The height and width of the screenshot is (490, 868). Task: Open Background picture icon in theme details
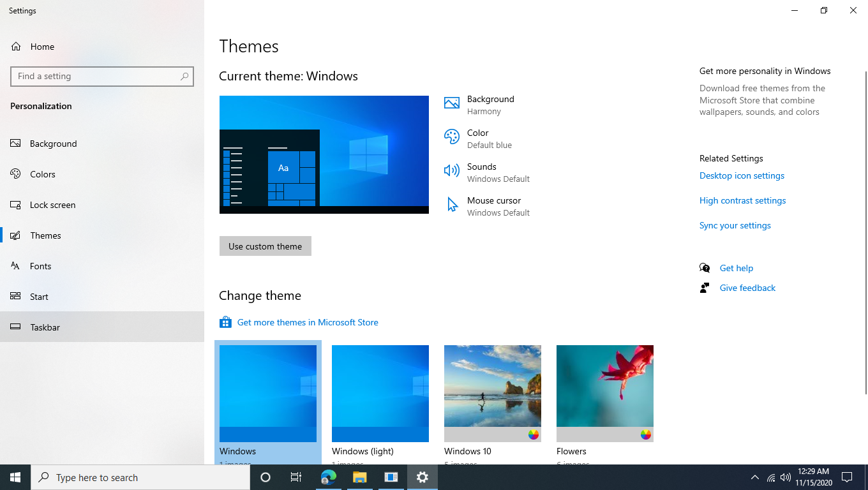click(452, 103)
